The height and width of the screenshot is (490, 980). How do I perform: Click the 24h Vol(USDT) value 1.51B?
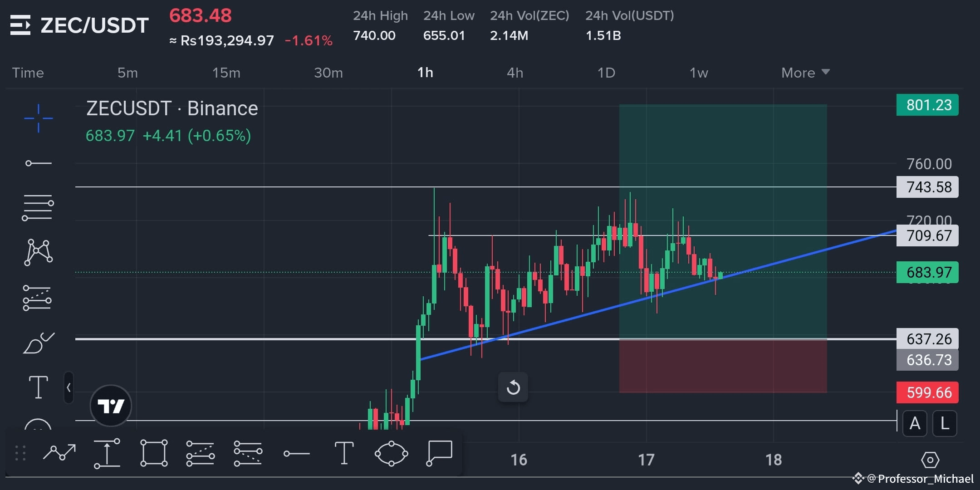coord(603,35)
